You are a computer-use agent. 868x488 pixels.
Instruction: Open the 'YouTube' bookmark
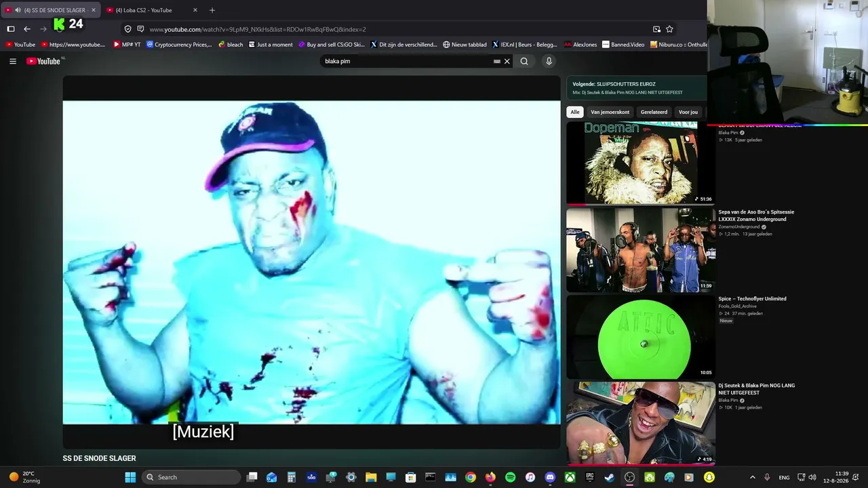pyautogui.click(x=20, y=45)
